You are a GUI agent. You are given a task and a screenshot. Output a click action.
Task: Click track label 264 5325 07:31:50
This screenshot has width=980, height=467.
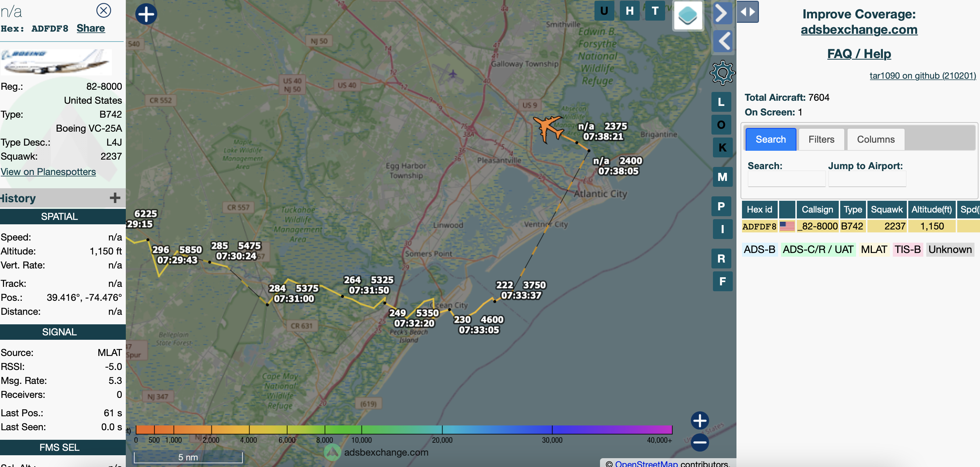pos(369,285)
